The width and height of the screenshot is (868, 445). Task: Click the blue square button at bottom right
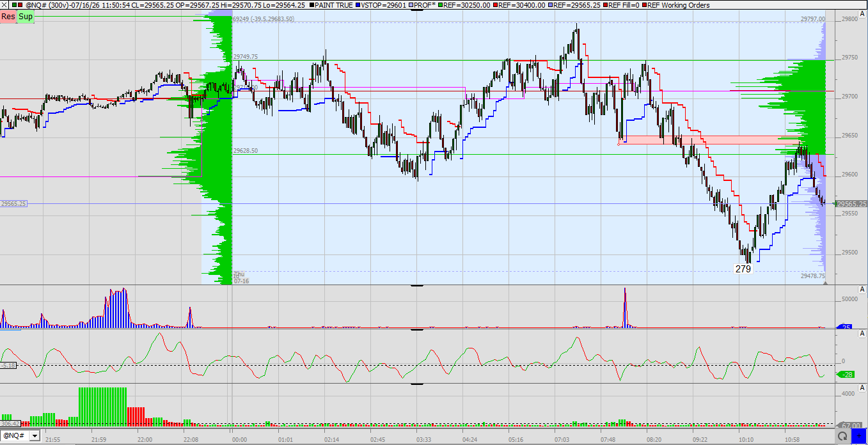(x=858, y=437)
